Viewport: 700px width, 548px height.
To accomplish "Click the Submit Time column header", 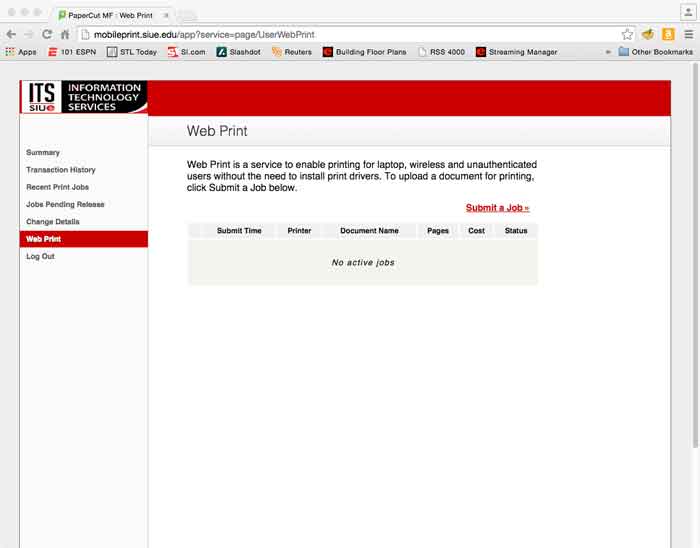I will (x=239, y=231).
